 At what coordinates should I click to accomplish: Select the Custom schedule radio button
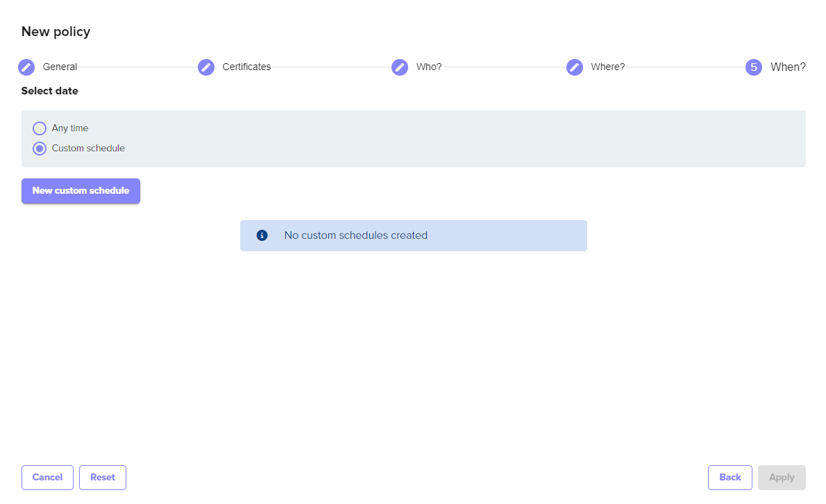pyautogui.click(x=40, y=149)
